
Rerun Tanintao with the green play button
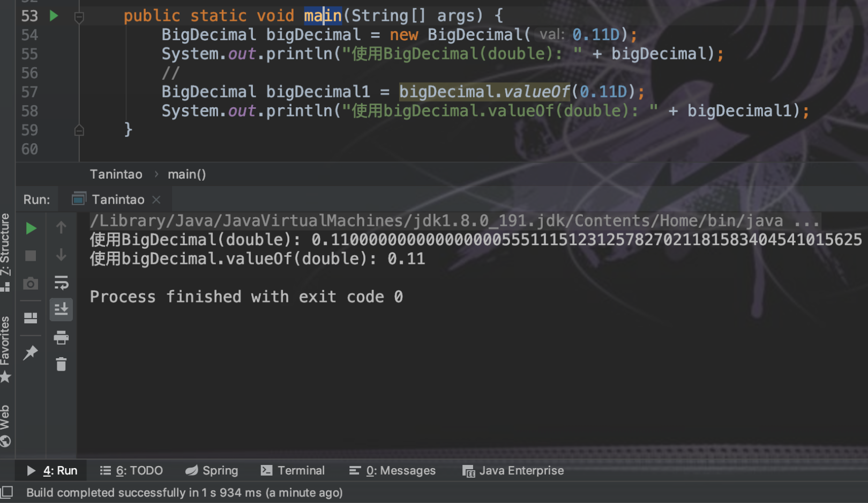(31, 228)
